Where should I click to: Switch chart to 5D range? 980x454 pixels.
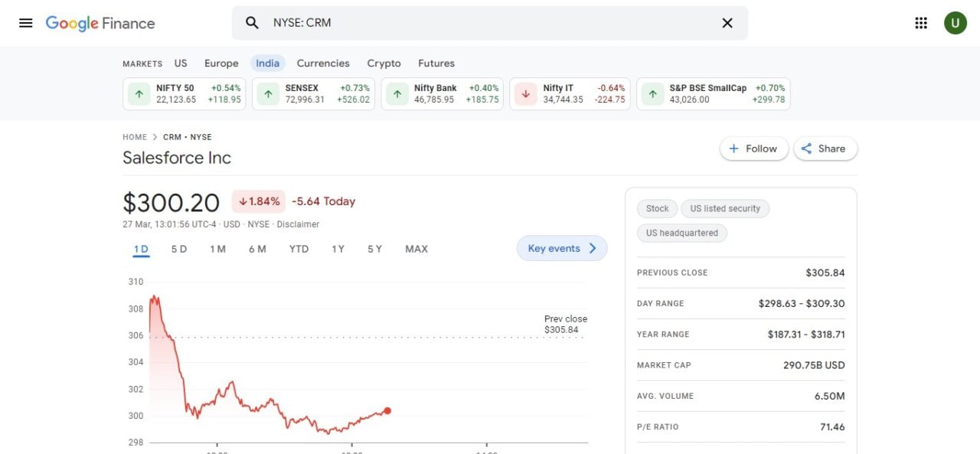pyautogui.click(x=179, y=249)
